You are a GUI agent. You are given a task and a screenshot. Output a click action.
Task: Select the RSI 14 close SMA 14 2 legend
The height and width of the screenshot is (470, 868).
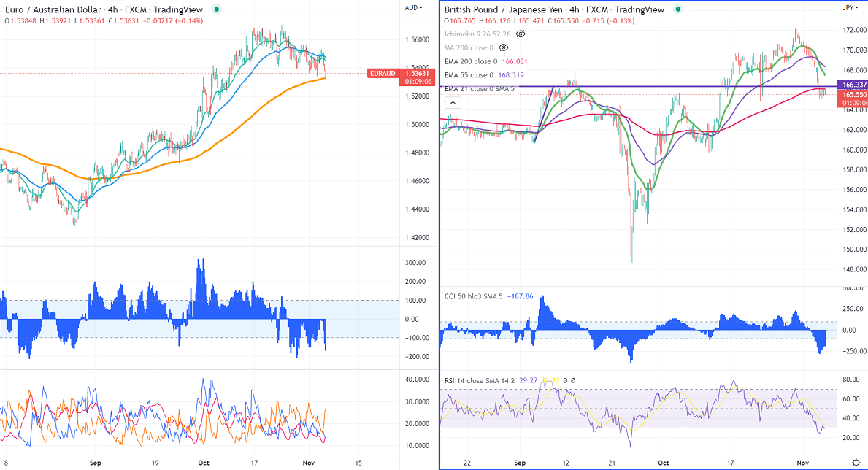480,381
